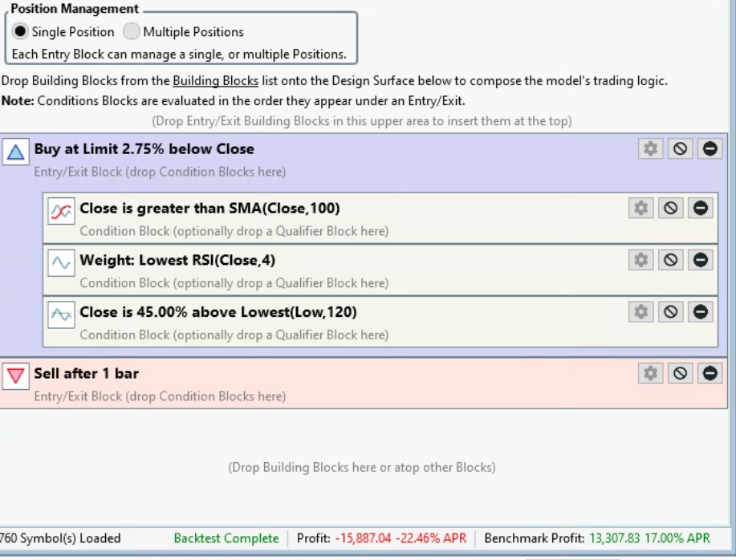Click the empty drop area below the blocks

pyautogui.click(x=361, y=467)
